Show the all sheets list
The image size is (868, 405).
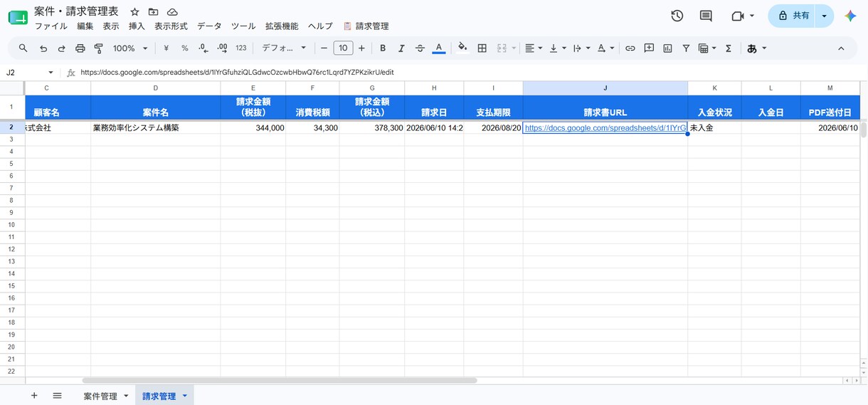(58, 396)
